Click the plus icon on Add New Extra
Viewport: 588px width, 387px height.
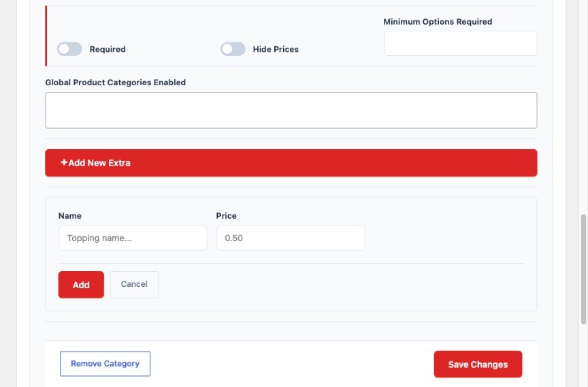[64, 163]
